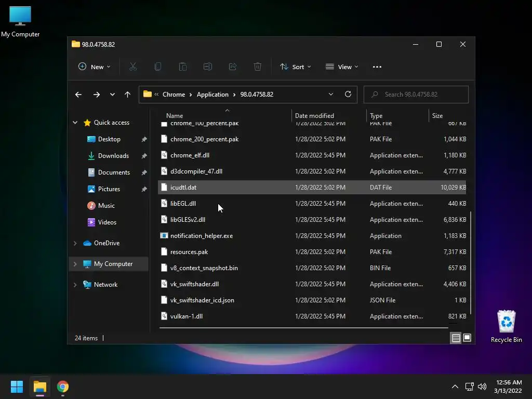Click pin icon next to Downloads
The image size is (532, 399).
144,156
